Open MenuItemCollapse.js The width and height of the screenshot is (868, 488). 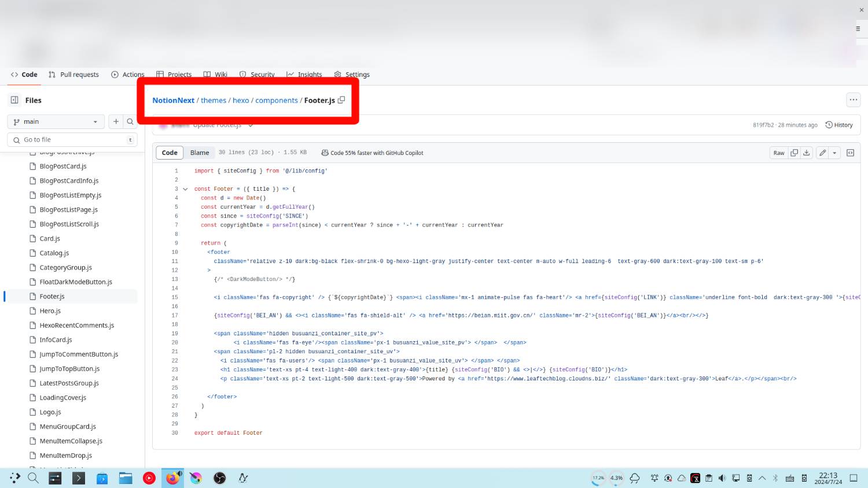click(71, 441)
